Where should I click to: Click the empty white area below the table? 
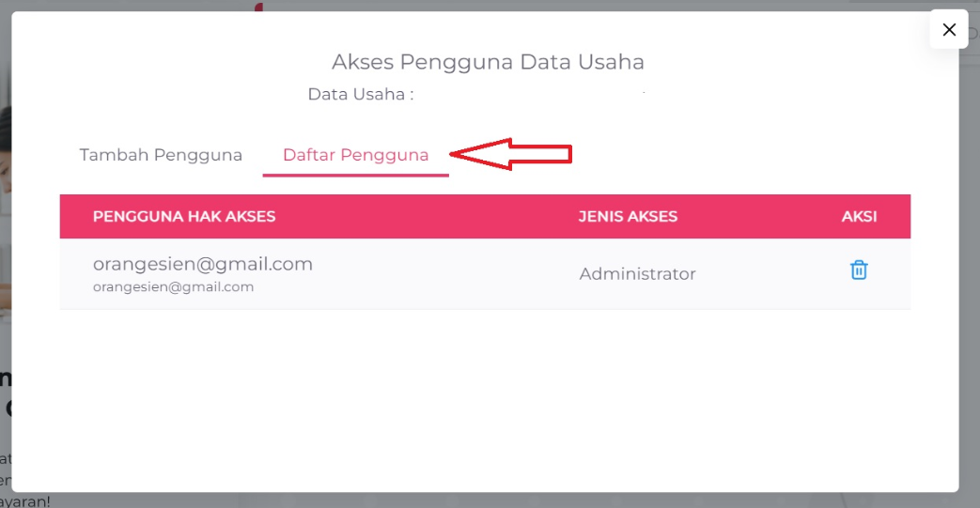point(485,394)
